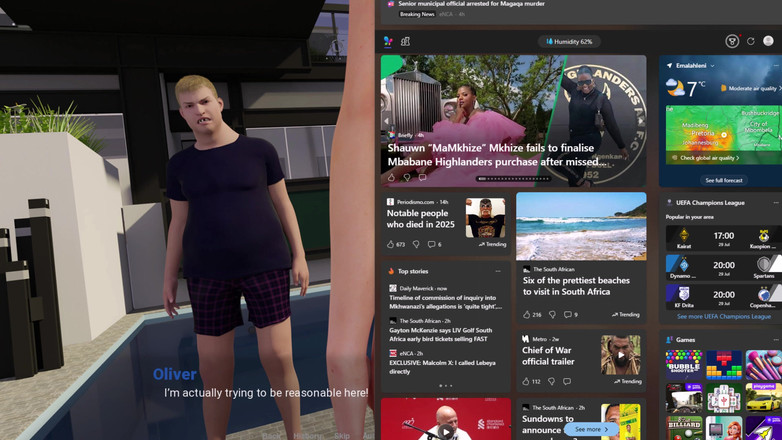Click Back in the game's bottom menu
The height and width of the screenshot is (440, 782).
tap(271, 436)
